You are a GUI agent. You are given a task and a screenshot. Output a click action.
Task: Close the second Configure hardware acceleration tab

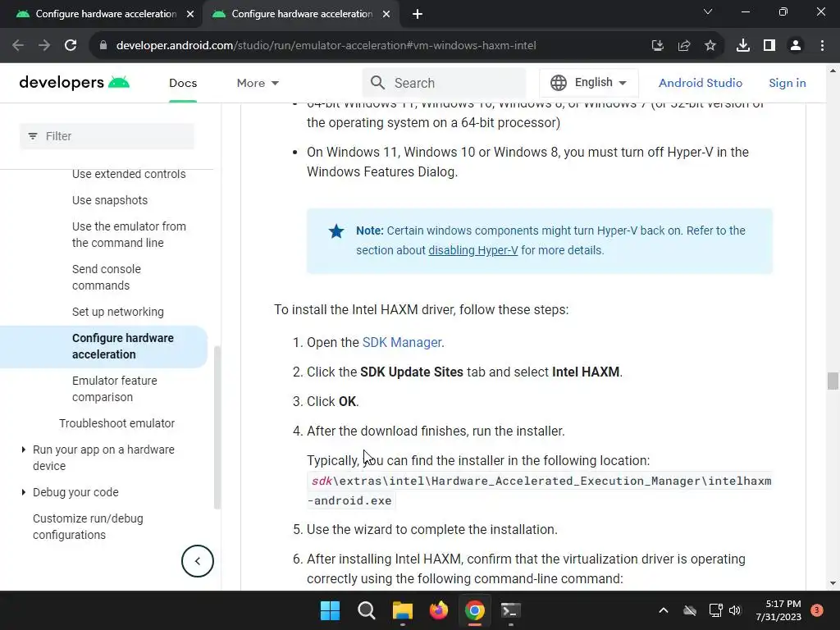[x=386, y=14]
